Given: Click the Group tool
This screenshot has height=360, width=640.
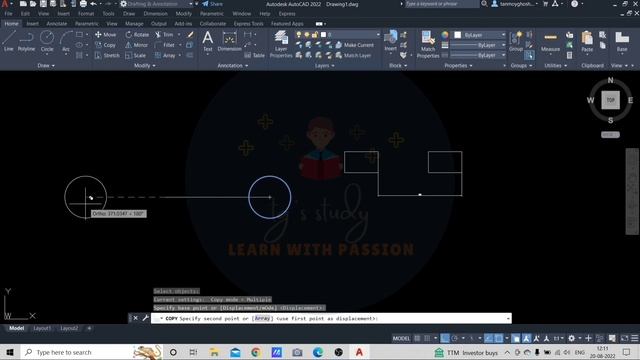Looking at the screenshot, I should [516, 41].
